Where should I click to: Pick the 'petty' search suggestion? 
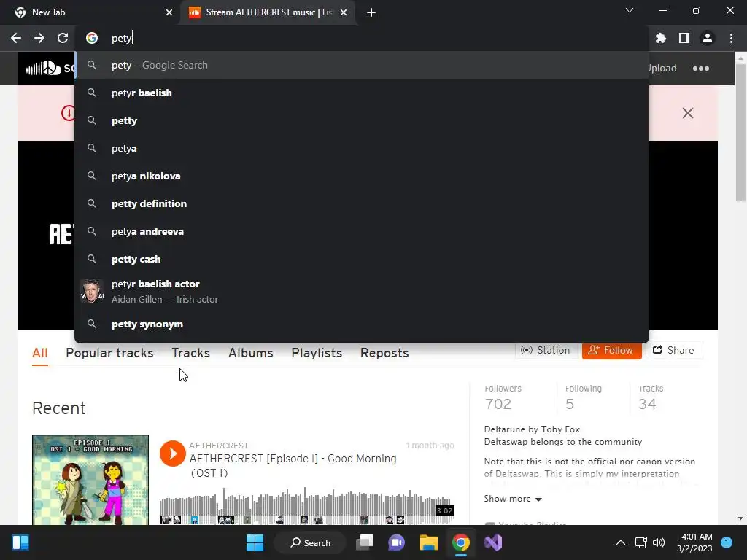(362, 120)
